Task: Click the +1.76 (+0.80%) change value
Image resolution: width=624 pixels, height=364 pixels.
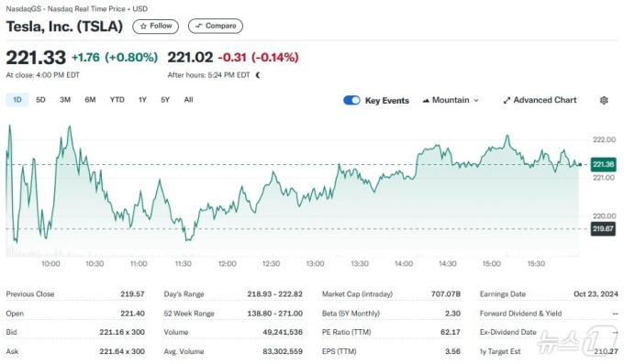Action: tap(115, 57)
